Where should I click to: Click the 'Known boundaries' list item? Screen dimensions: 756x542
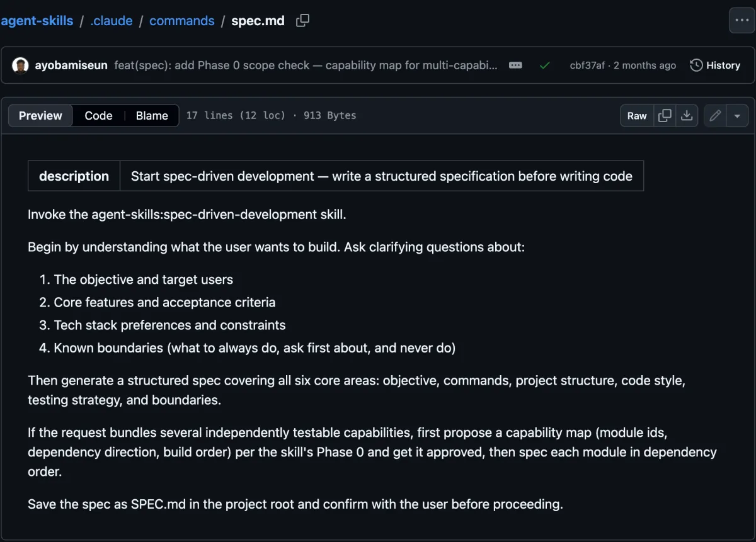click(x=255, y=347)
